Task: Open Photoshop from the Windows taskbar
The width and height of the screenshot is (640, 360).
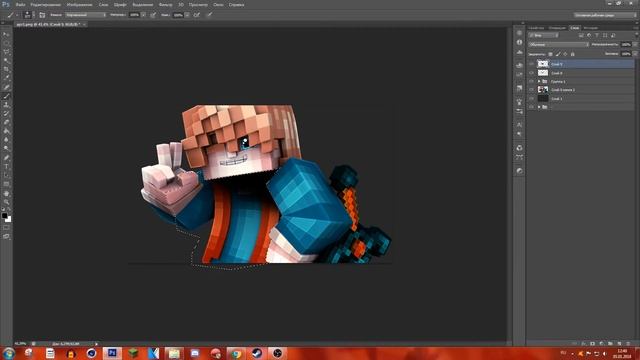Action: pos(112,353)
